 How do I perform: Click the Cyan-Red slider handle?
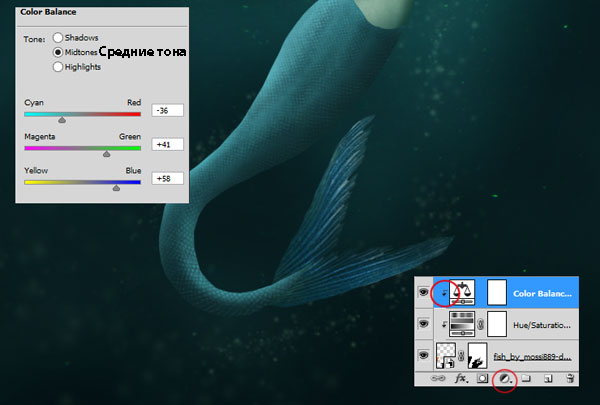tap(62, 120)
